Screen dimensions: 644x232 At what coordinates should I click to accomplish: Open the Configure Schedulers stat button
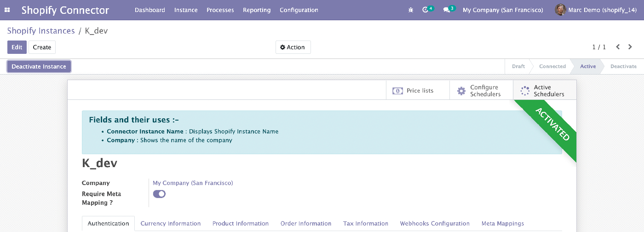pos(481,90)
